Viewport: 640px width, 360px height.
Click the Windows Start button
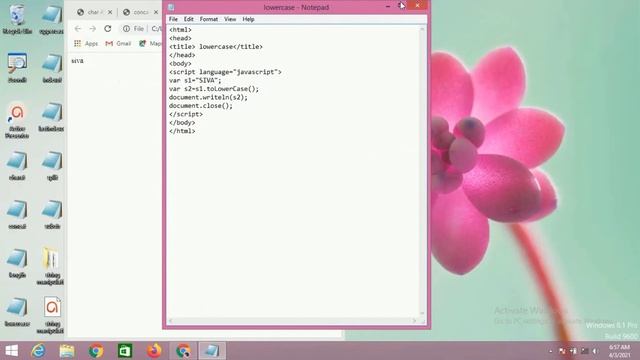coord(11,351)
